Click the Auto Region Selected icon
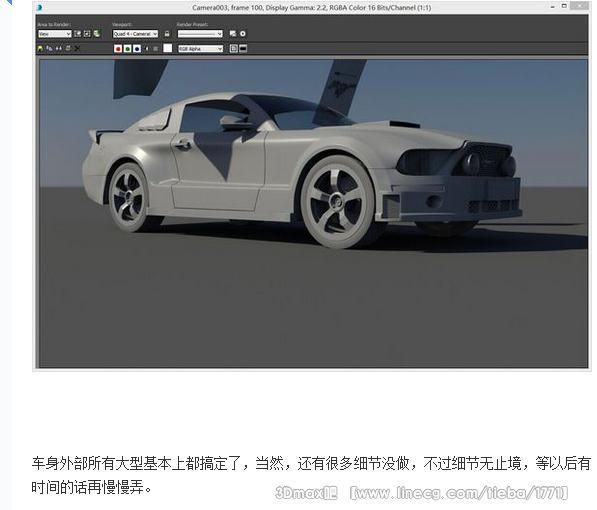 [x=87, y=34]
